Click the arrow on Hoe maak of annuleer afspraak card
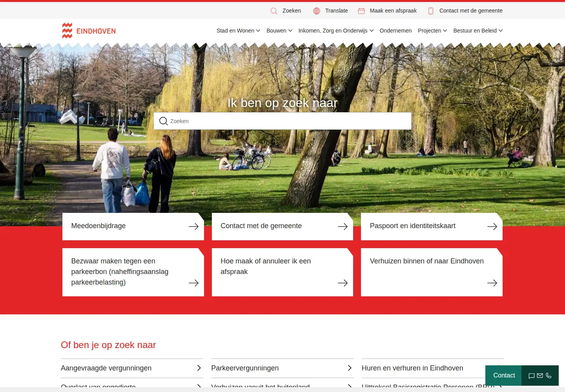The height and width of the screenshot is (392, 565). [x=343, y=283]
